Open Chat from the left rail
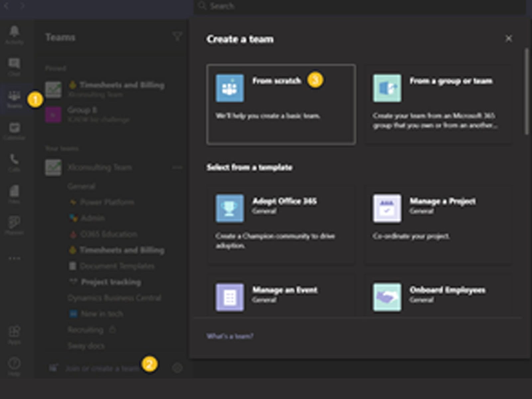The image size is (532, 399). (x=14, y=66)
